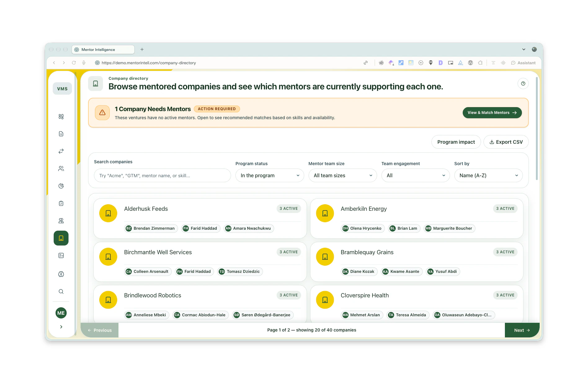Click the document icon in sidebar
The height and width of the screenshot is (388, 588).
click(x=61, y=134)
